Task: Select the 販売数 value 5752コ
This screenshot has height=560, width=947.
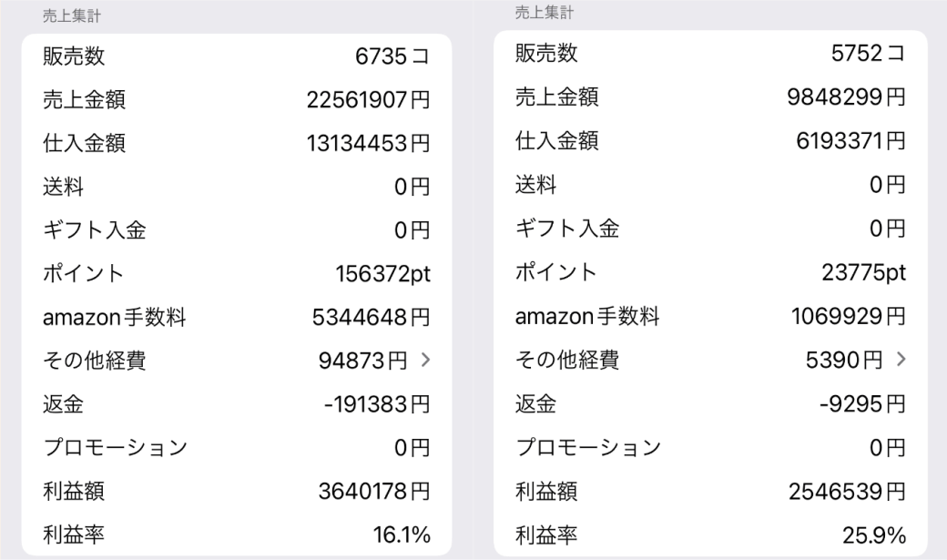Action: 868,53
